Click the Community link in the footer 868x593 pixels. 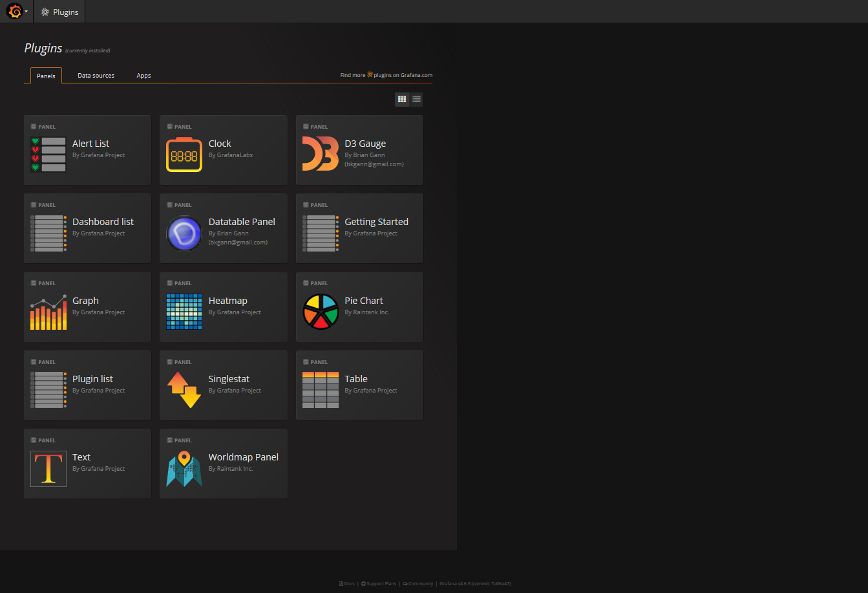point(419,583)
